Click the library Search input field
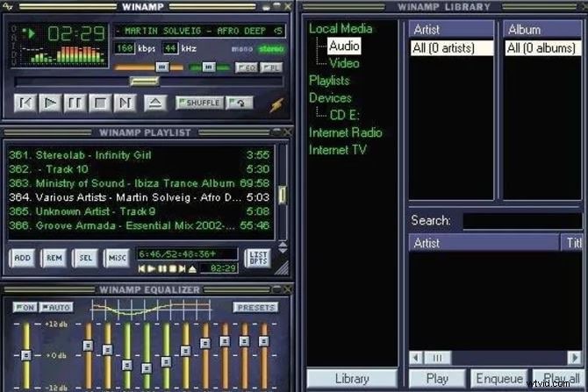588x392 pixels. (x=523, y=221)
